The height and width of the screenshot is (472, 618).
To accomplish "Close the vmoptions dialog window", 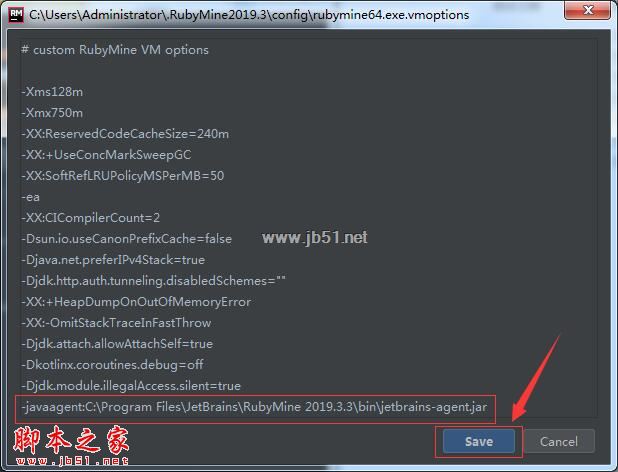I will [587, 10].
